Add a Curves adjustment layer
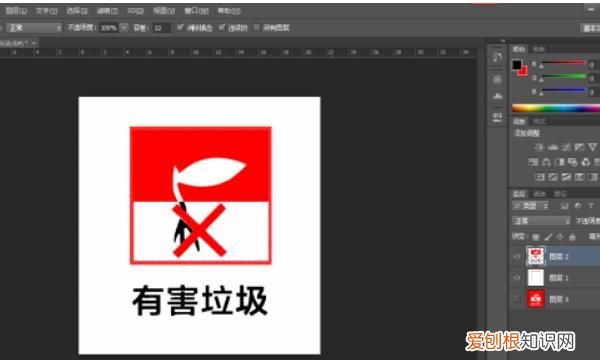This screenshot has width=600, height=360. coord(566,147)
